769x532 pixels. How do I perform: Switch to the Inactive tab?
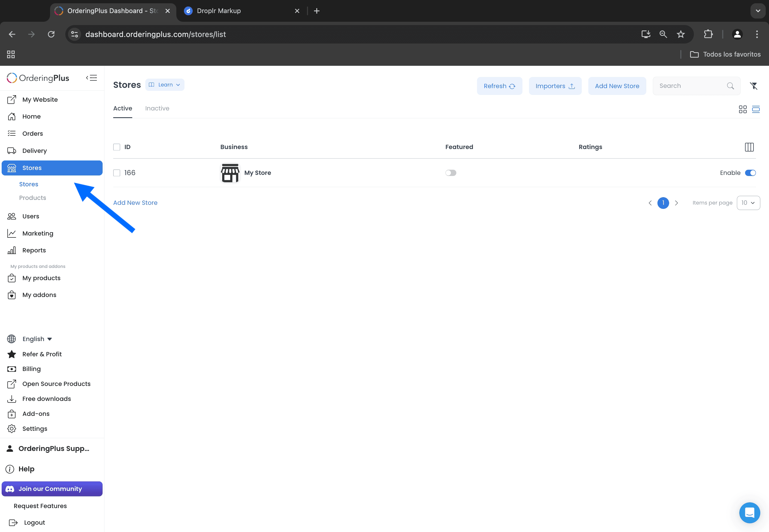click(x=157, y=108)
